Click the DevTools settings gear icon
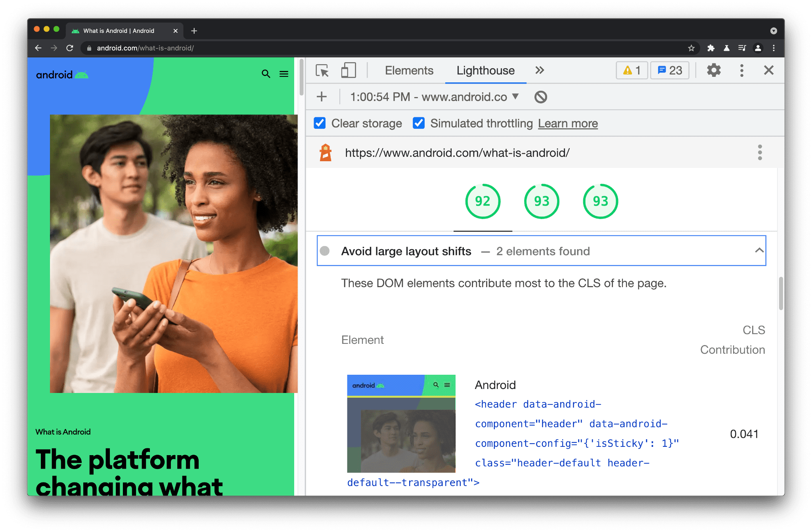This screenshot has width=812, height=532. click(x=714, y=71)
